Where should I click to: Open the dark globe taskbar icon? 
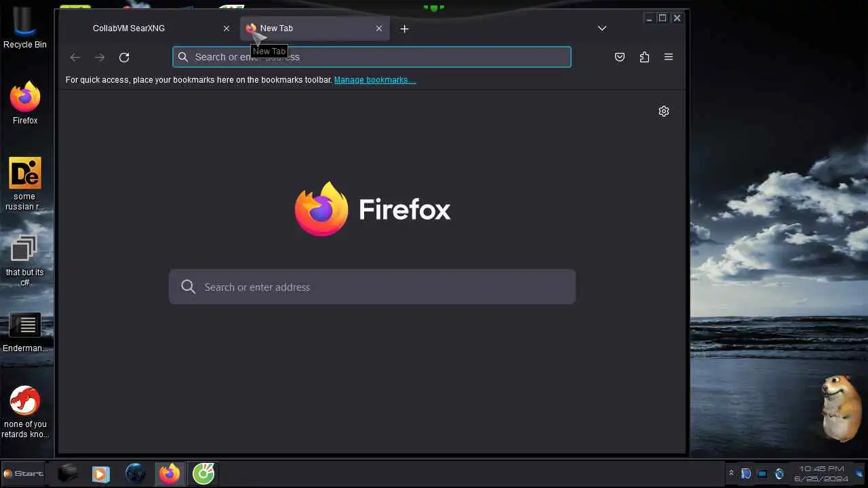[x=136, y=474]
